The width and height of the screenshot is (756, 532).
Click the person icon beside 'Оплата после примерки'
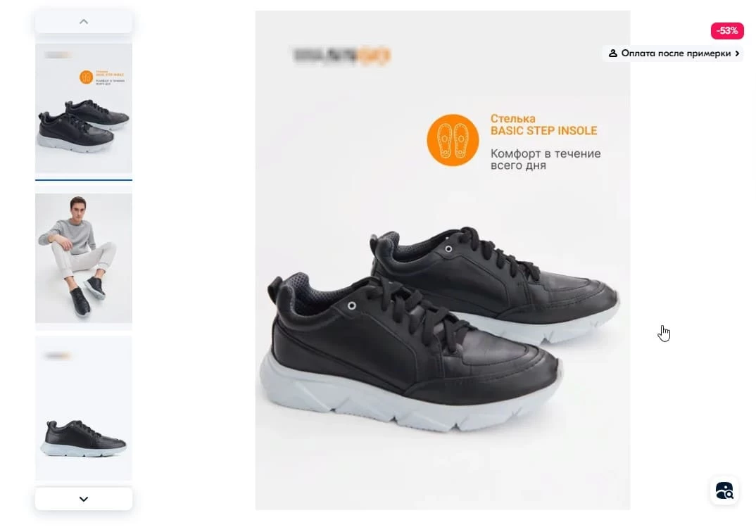point(613,53)
